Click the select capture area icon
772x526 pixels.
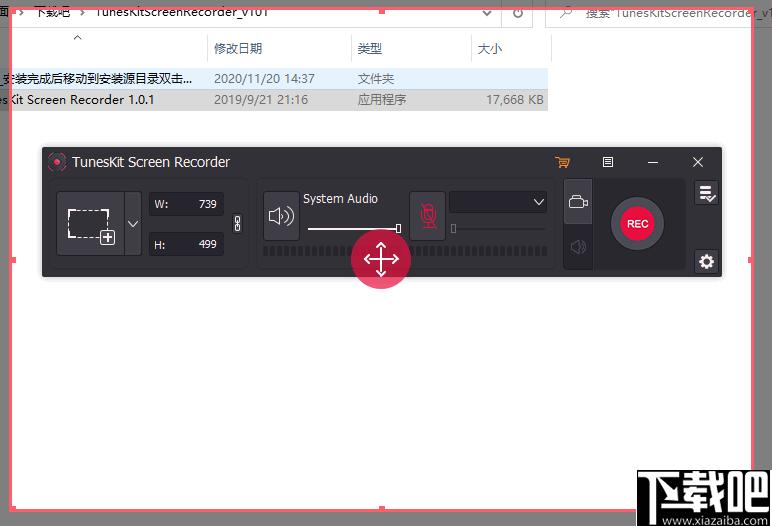(x=91, y=224)
